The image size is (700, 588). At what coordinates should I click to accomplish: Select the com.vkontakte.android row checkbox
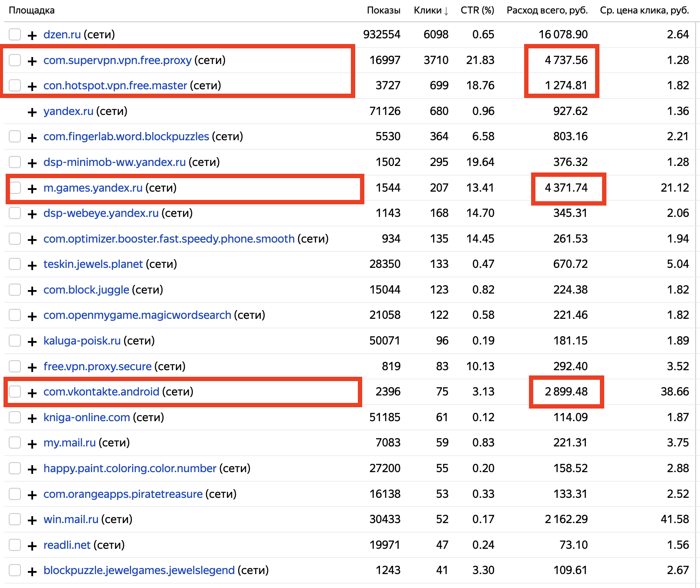click(x=15, y=392)
